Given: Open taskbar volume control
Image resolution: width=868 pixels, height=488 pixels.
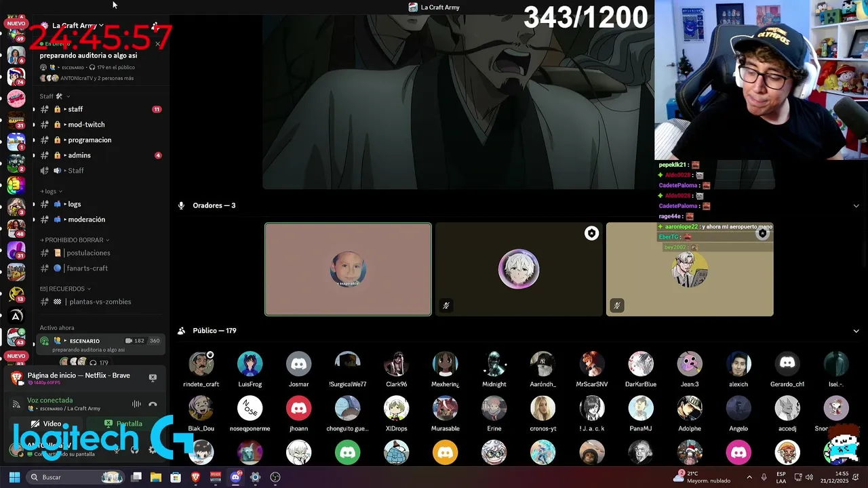Looking at the screenshot, I should pyautogui.click(x=809, y=477).
